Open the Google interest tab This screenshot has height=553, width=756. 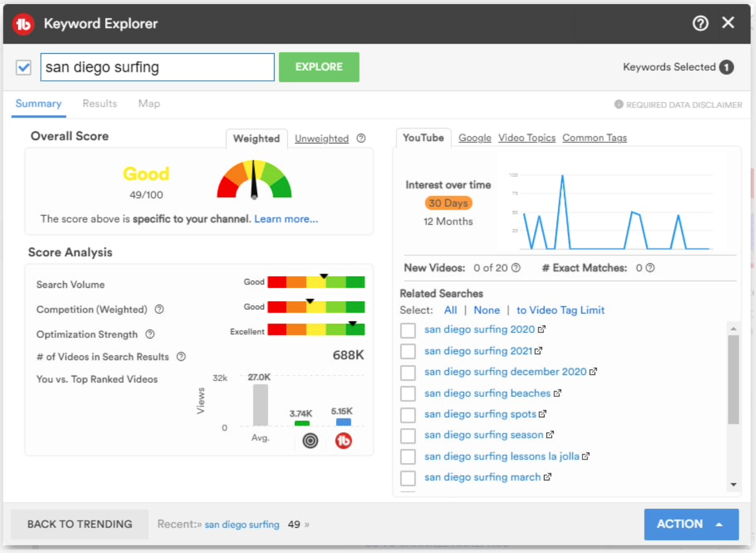point(474,138)
